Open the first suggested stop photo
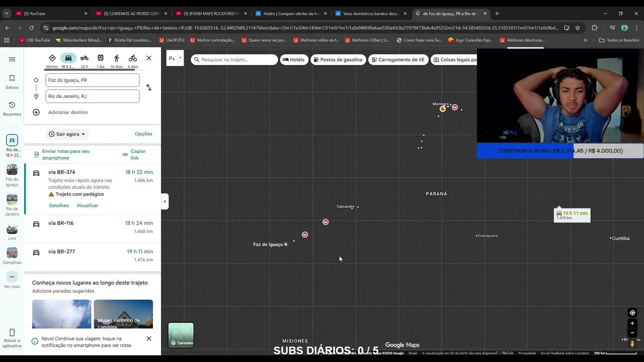The height and width of the screenshot is (362, 644). tap(62, 314)
